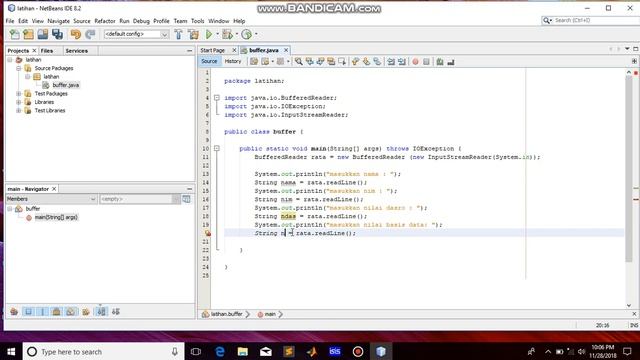
Task: Expand the Libraries node
Action: (19, 102)
